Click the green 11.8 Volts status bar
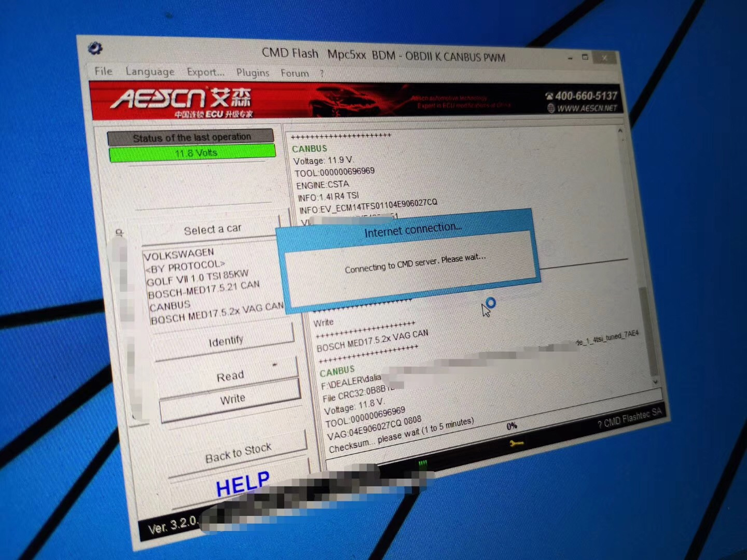The image size is (747, 560). 192,153
